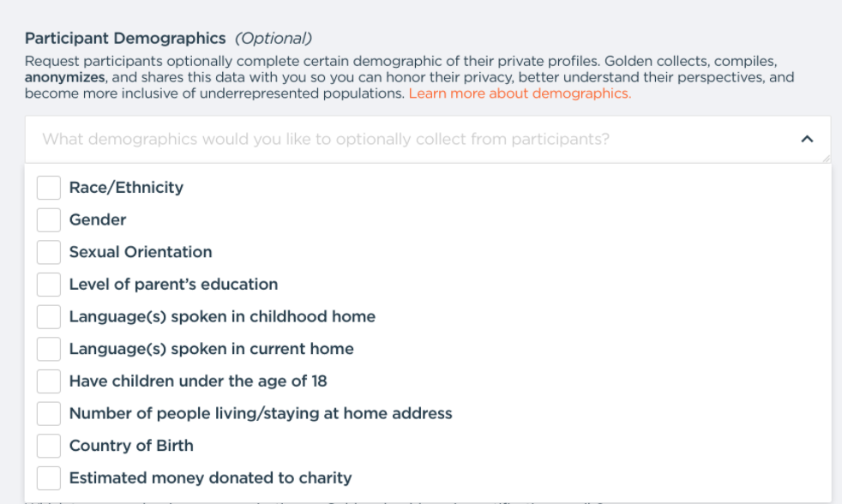Check Estimated money donated to charity box
842x504 pixels.
tap(49, 478)
